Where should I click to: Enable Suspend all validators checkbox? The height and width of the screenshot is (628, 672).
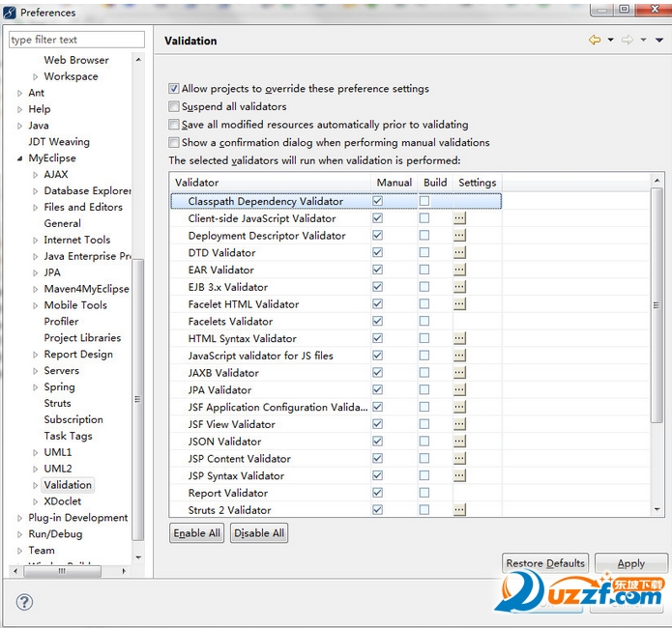tap(174, 106)
